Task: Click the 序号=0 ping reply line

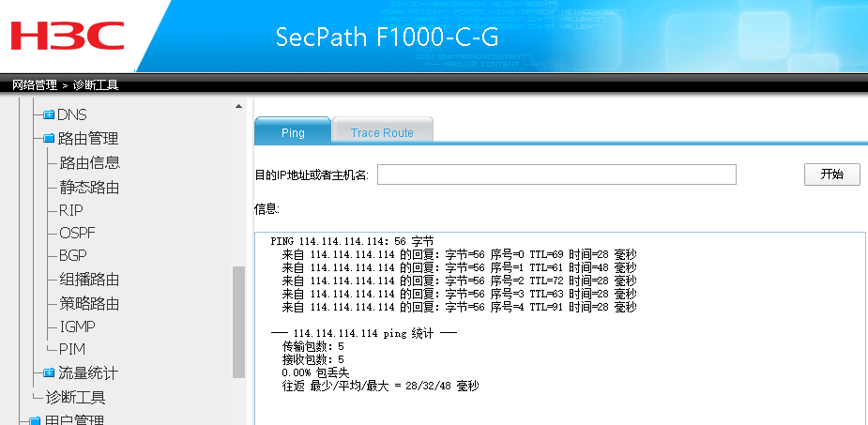Action: (x=460, y=254)
